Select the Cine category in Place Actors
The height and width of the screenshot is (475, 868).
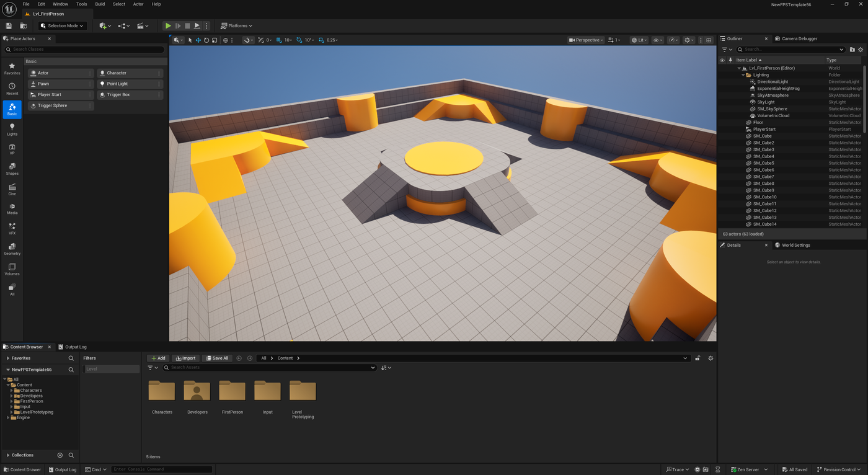point(12,189)
